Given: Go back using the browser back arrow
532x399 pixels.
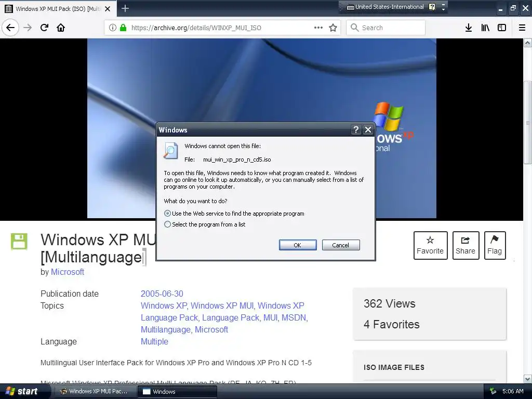Looking at the screenshot, I should (10, 28).
